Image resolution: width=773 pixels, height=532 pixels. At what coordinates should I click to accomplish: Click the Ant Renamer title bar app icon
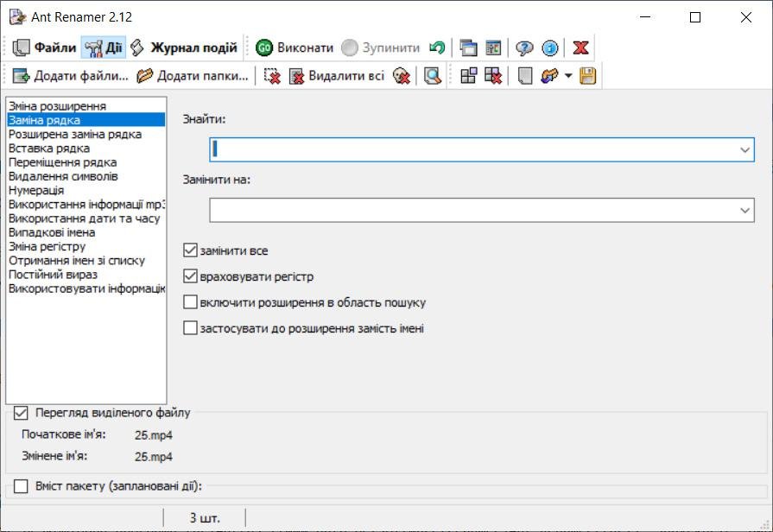pos(17,16)
